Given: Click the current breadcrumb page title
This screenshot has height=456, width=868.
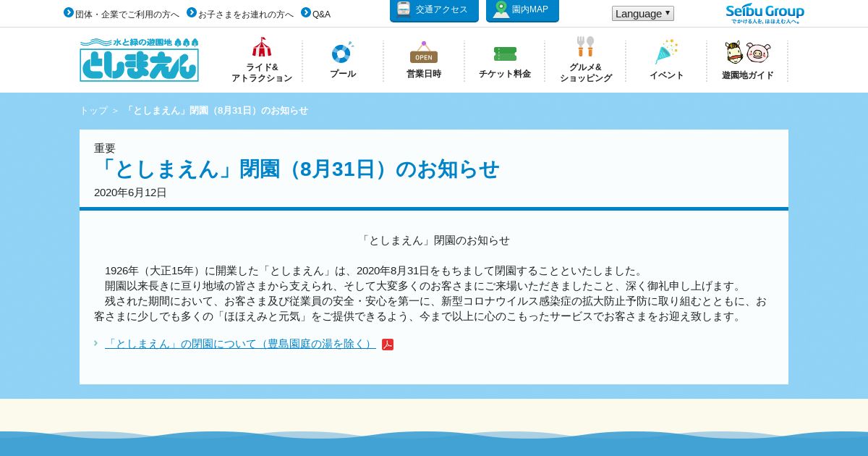Looking at the screenshot, I should pyautogui.click(x=216, y=111).
